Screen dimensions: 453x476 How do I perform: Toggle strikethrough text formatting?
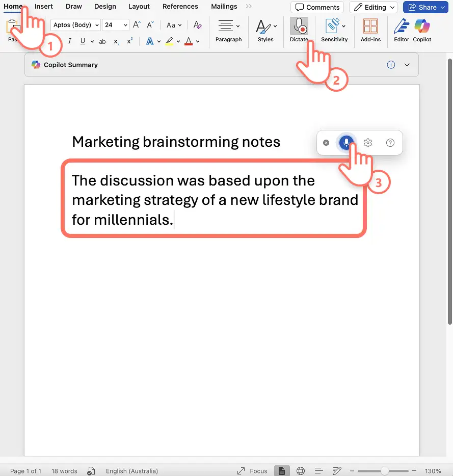tap(102, 42)
